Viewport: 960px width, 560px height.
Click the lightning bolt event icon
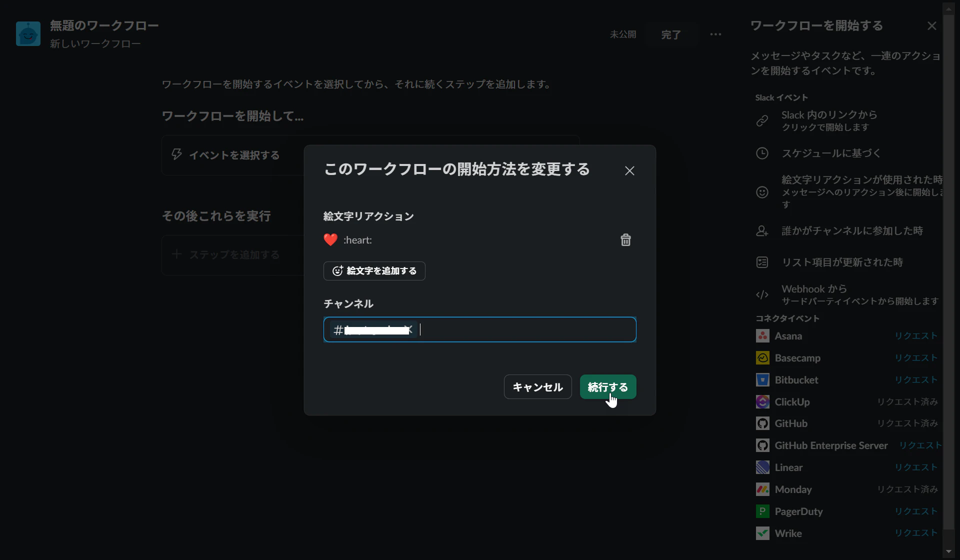coord(176,154)
